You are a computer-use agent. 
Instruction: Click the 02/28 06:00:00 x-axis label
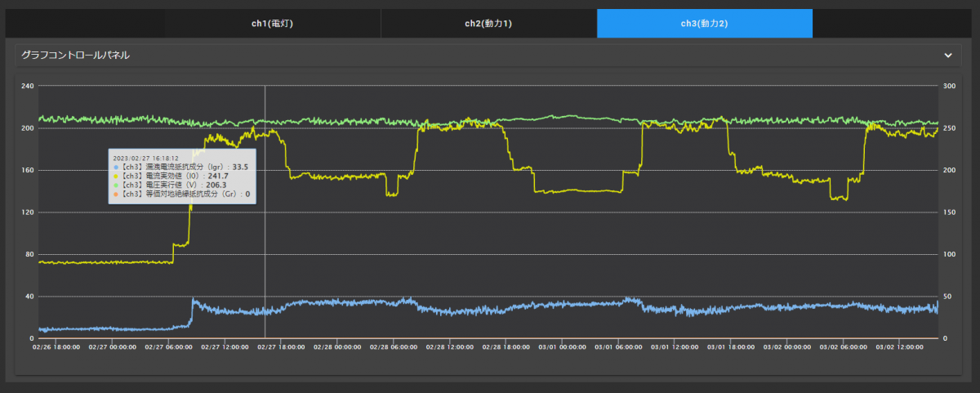[x=393, y=346]
